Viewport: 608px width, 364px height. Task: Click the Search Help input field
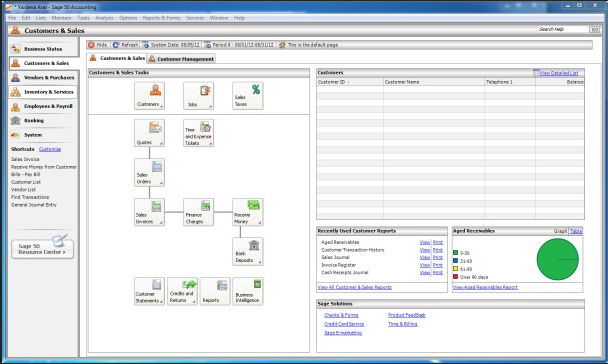[x=562, y=29]
